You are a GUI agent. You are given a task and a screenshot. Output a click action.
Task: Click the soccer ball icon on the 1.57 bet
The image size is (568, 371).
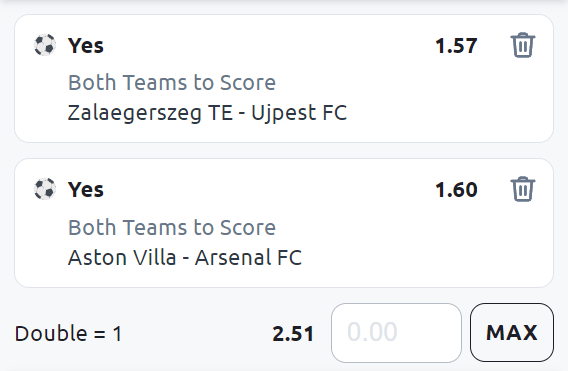pyautogui.click(x=45, y=45)
